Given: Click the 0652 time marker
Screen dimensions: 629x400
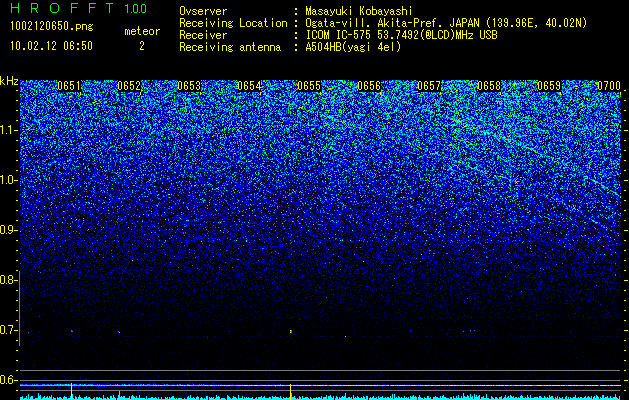Looking at the screenshot, I should click(x=129, y=86).
